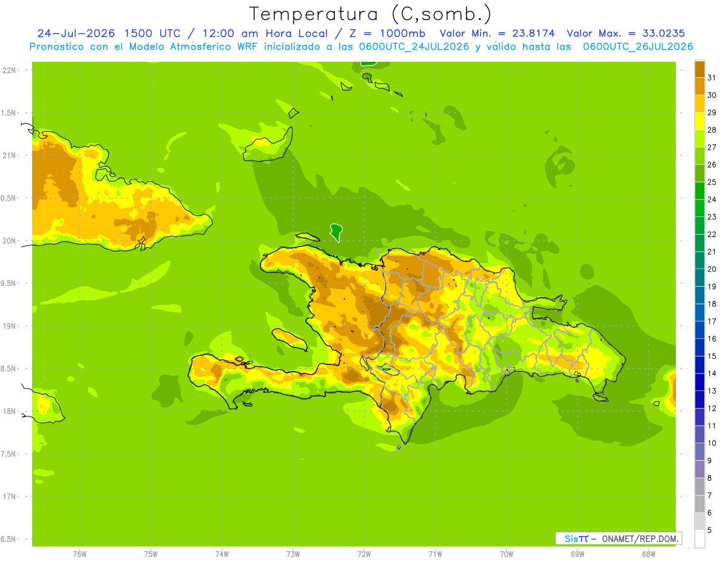Viewport: 728px width, 562px height.
Task: Click the white swatch below 5
Action: (699, 539)
